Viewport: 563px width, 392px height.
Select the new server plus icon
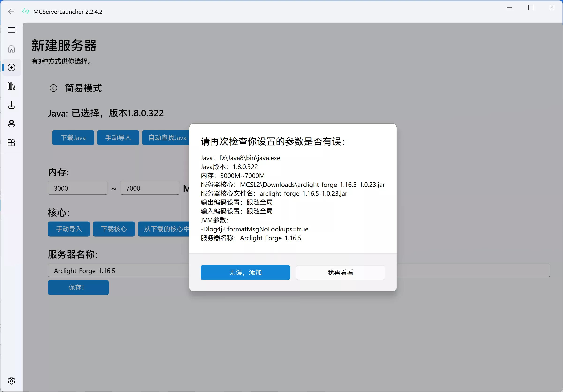(x=11, y=68)
